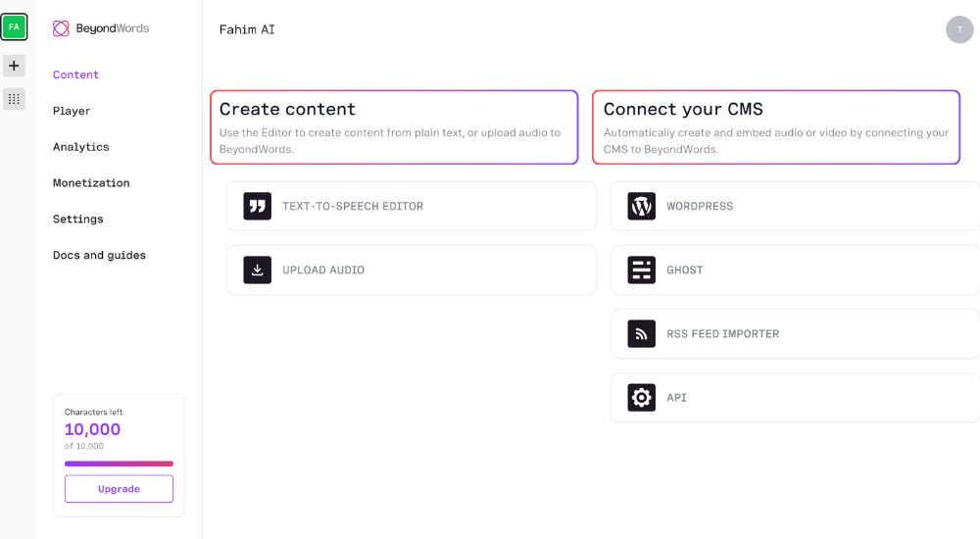Click the quotation marks Text-to-Speech icon

(x=257, y=206)
